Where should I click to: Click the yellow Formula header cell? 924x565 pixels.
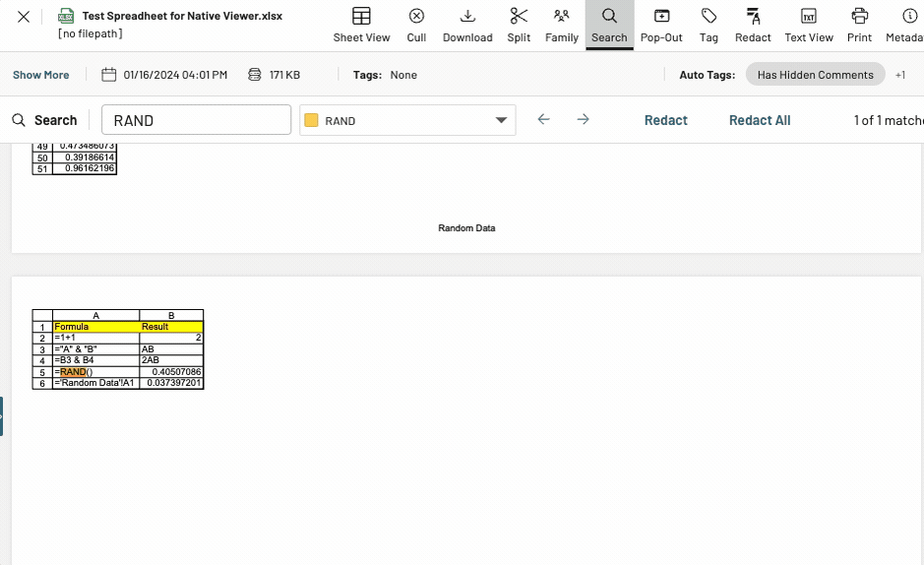click(96, 327)
